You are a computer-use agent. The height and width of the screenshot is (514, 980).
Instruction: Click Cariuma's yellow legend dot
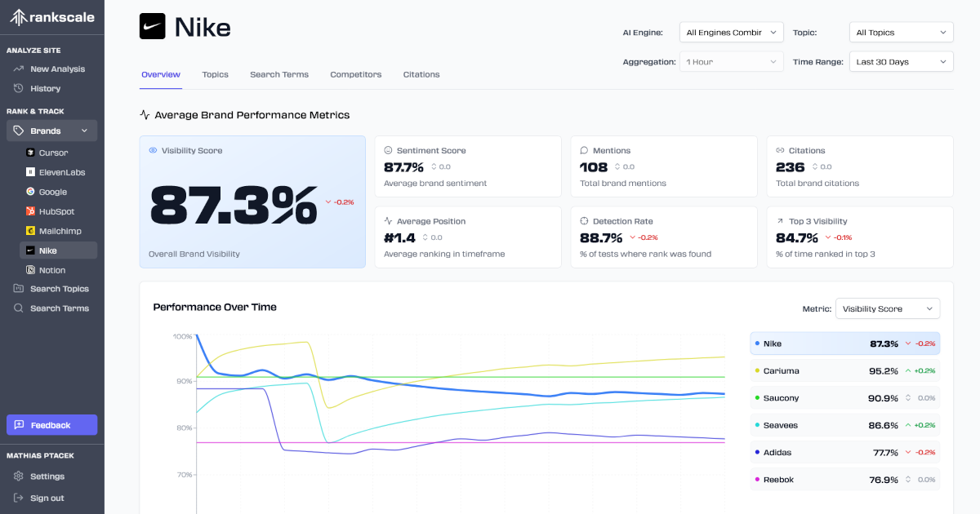click(x=758, y=371)
